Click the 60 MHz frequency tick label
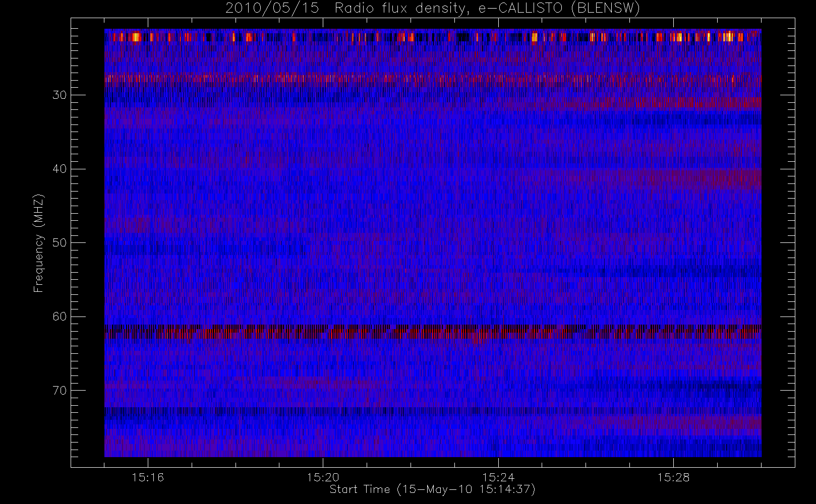The height and width of the screenshot is (504, 816). 60,317
